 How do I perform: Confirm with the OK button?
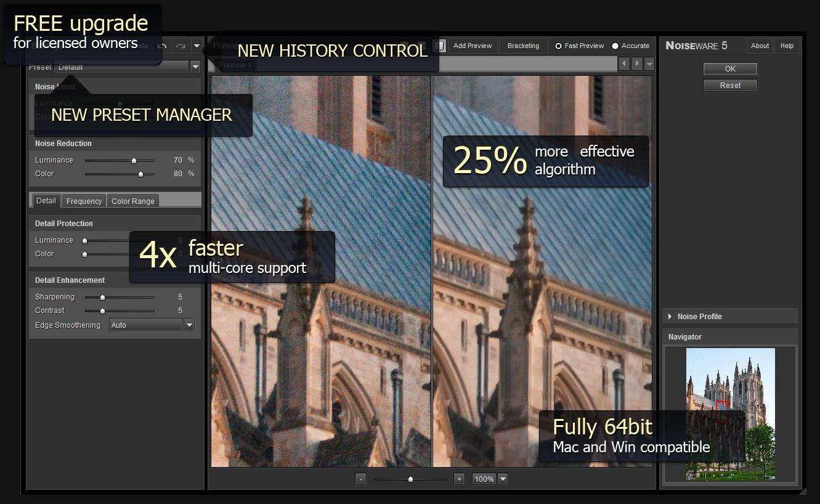coord(730,68)
